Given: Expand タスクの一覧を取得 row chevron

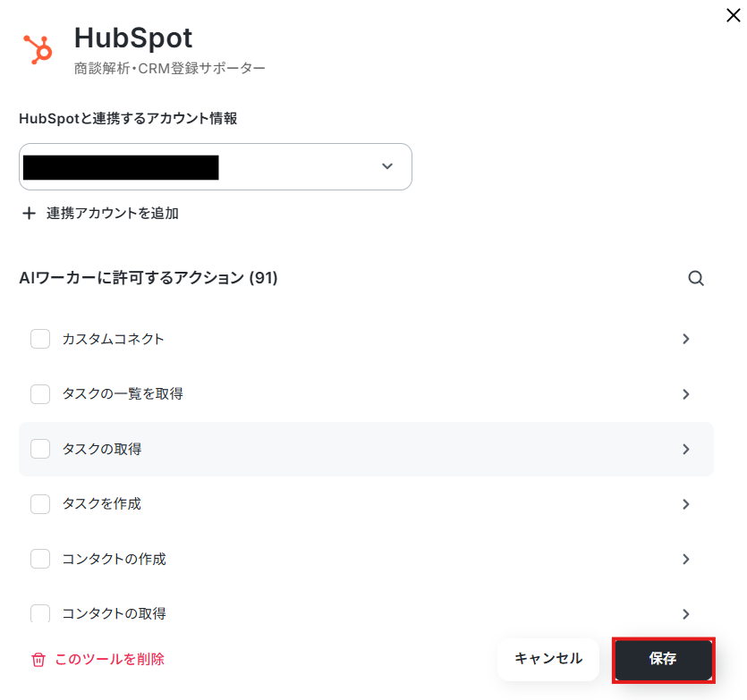Looking at the screenshot, I should pos(685,394).
